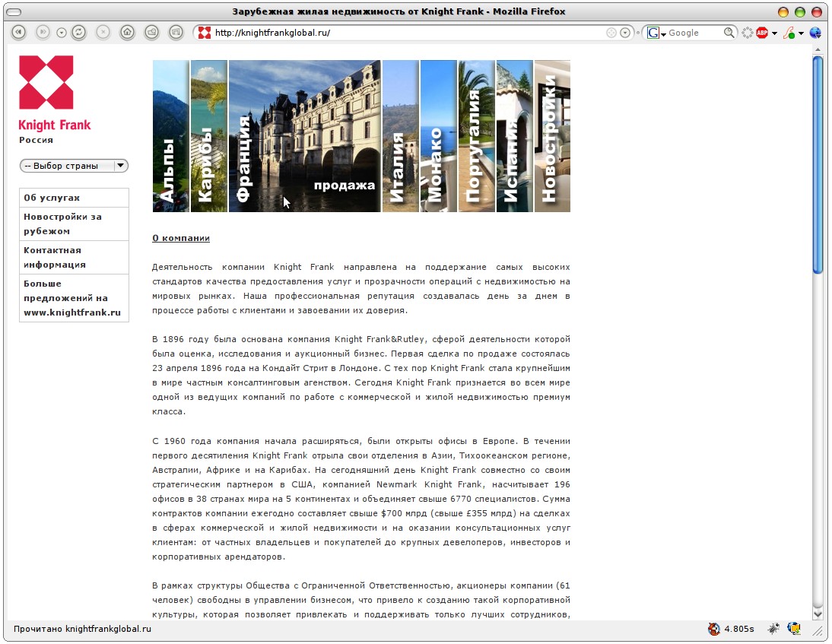Select 'Контактная информация' in the sidebar menu

tap(53, 257)
